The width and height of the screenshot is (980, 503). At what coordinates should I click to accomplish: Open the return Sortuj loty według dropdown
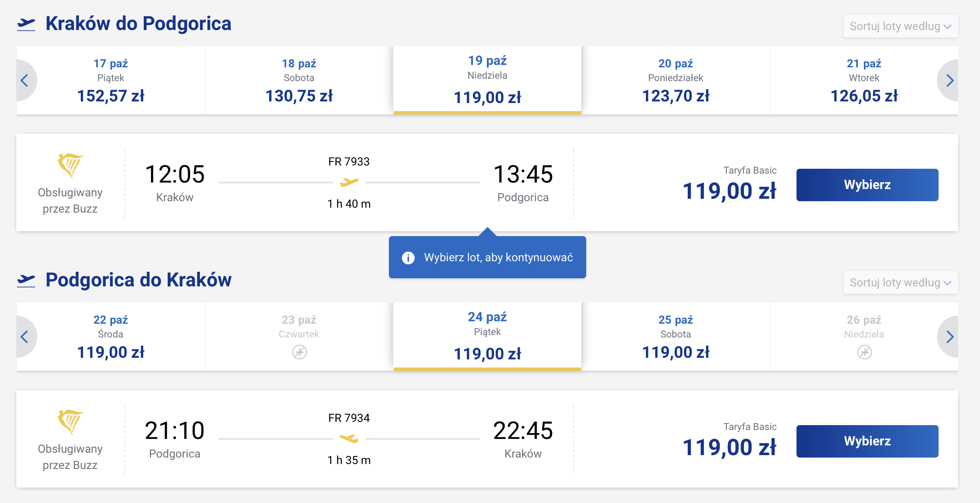pos(900,283)
